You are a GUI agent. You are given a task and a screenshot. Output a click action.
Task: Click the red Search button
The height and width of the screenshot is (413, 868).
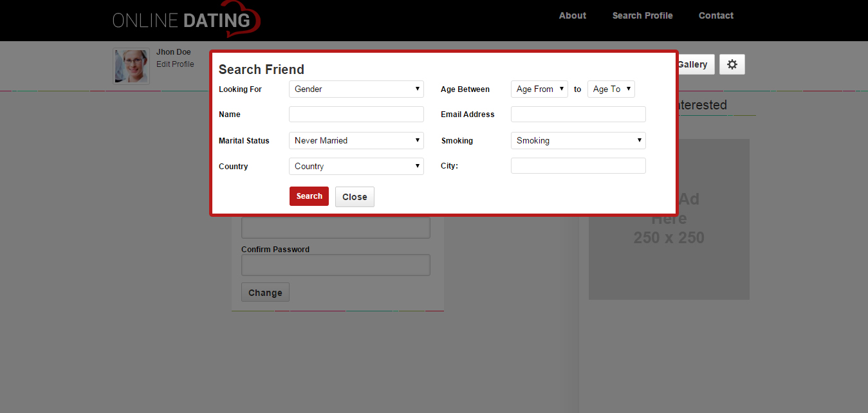coord(309,196)
